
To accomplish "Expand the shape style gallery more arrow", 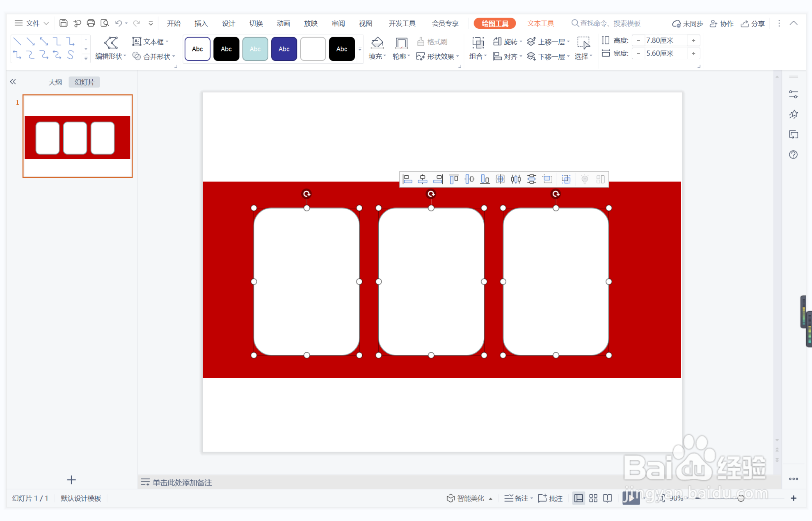I will click(x=360, y=49).
